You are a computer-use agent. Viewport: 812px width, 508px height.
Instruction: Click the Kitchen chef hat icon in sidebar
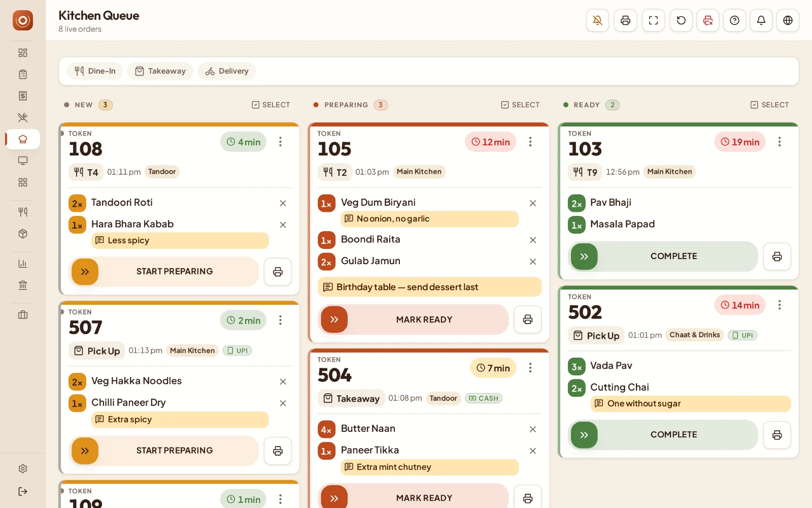pos(23,139)
